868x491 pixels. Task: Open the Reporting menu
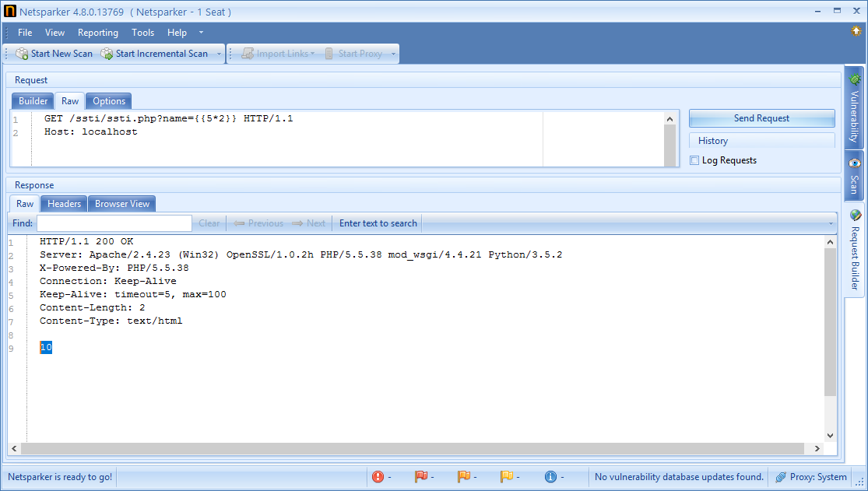pos(97,32)
